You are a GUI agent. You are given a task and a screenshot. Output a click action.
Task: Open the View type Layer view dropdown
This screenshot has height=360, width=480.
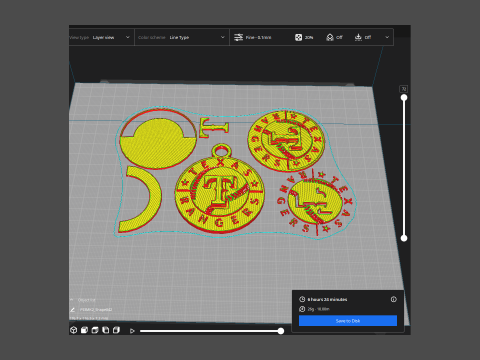[101, 37]
